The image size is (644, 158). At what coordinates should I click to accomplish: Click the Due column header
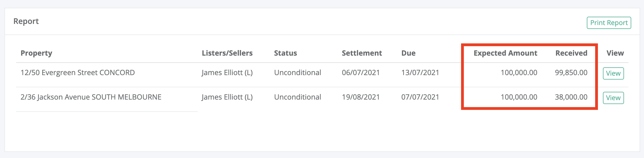tap(408, 53)
